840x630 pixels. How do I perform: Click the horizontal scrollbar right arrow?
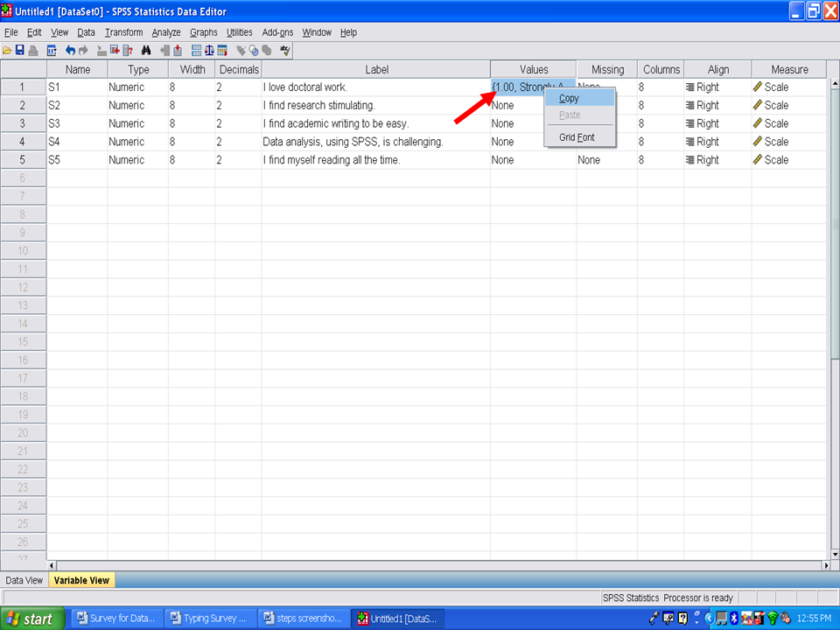(826, 566)
